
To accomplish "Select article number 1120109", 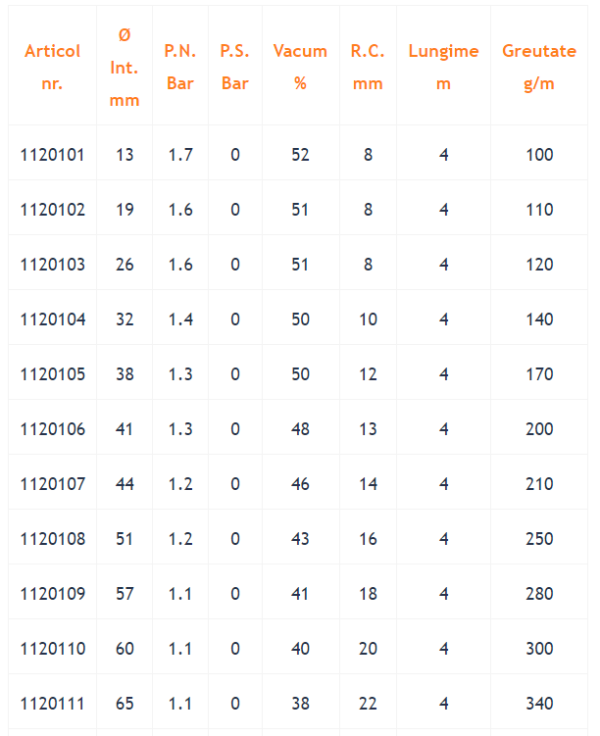I will pyautogui.click(x=52, y=594).
